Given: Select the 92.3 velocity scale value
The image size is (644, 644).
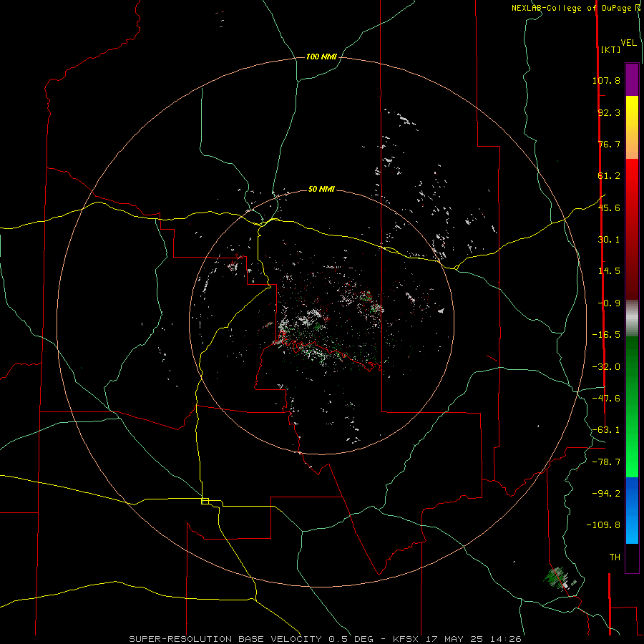Looking at the screenshot, I should pos(609,112).
